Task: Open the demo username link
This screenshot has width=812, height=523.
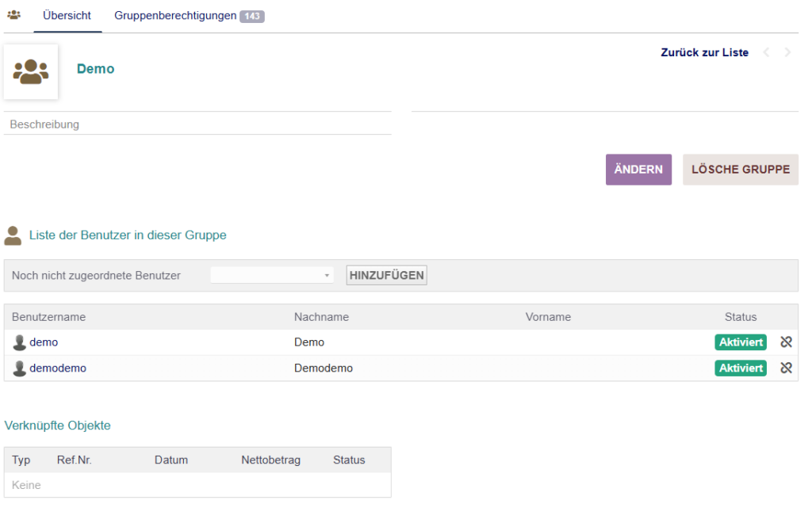Action: click(44, 342)
